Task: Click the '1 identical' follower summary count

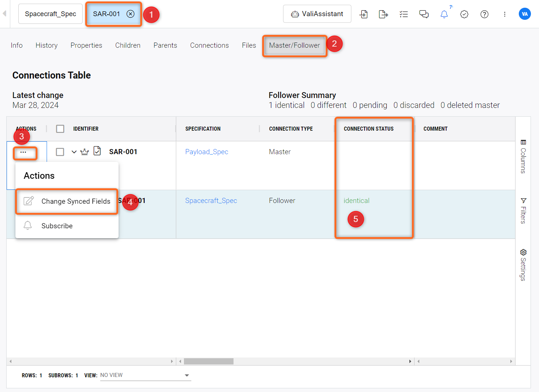Action: pos(287,105)
